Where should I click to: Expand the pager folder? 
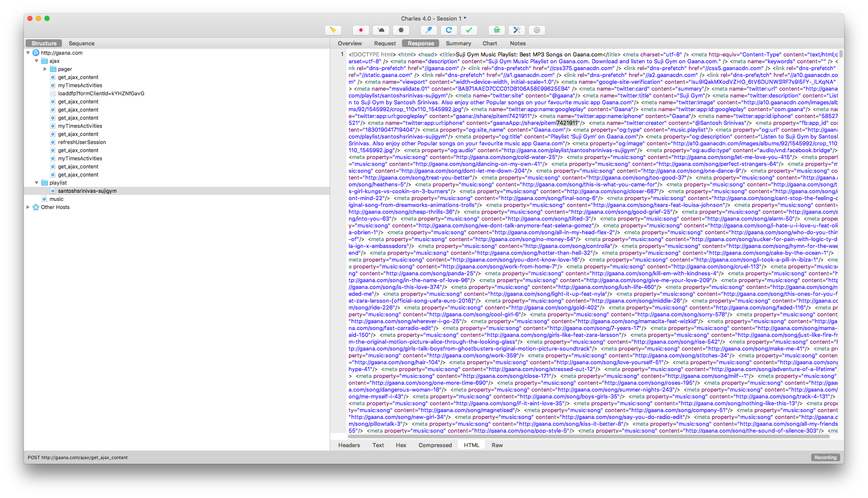click(x=45, y=69)
